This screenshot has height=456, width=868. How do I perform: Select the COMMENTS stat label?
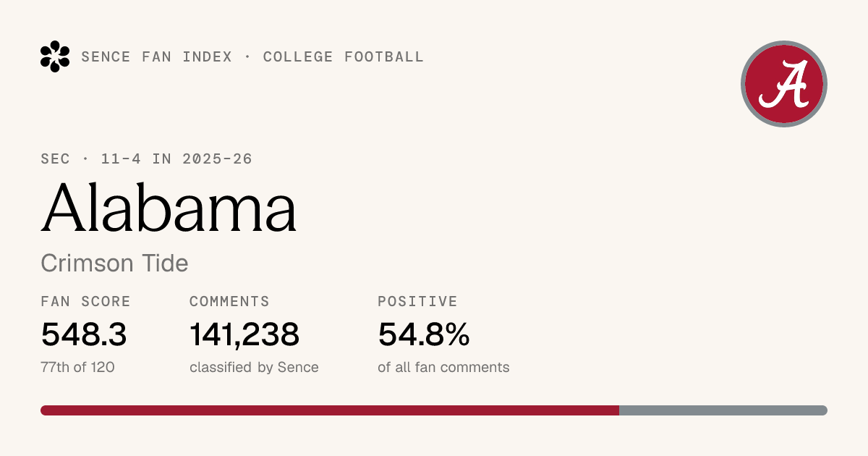click(x=229, y=302)
